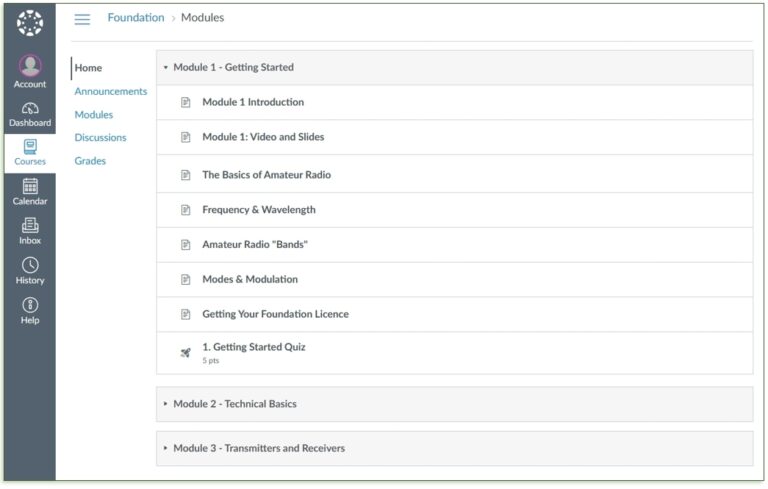
Task: Open the Help question icon
Action: [x=30, y=305]
